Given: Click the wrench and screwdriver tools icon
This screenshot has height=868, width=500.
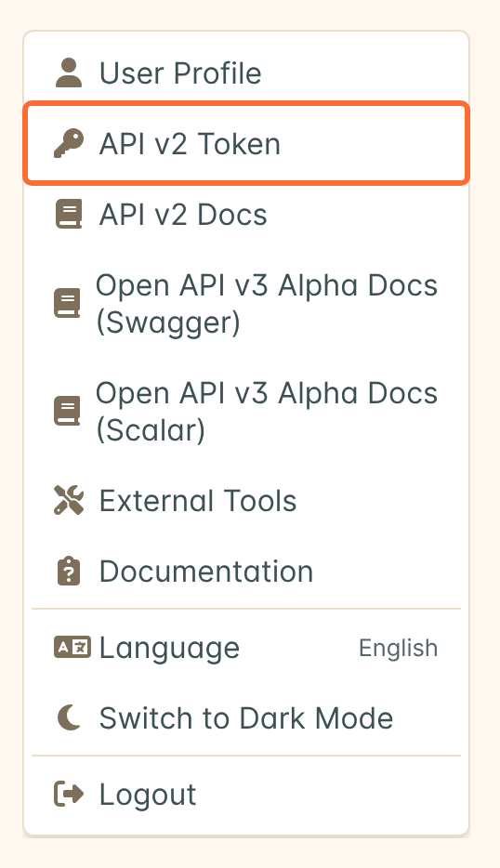Looking at the screenshot, I should 69,500.
